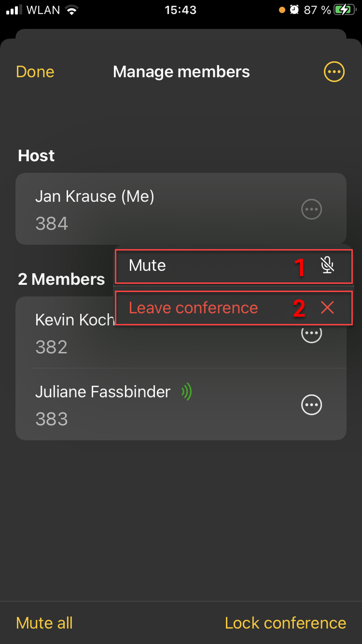362x644 pixels.
Task: Tap the green speaking indicator by Juliane
Action: (187, 391)
